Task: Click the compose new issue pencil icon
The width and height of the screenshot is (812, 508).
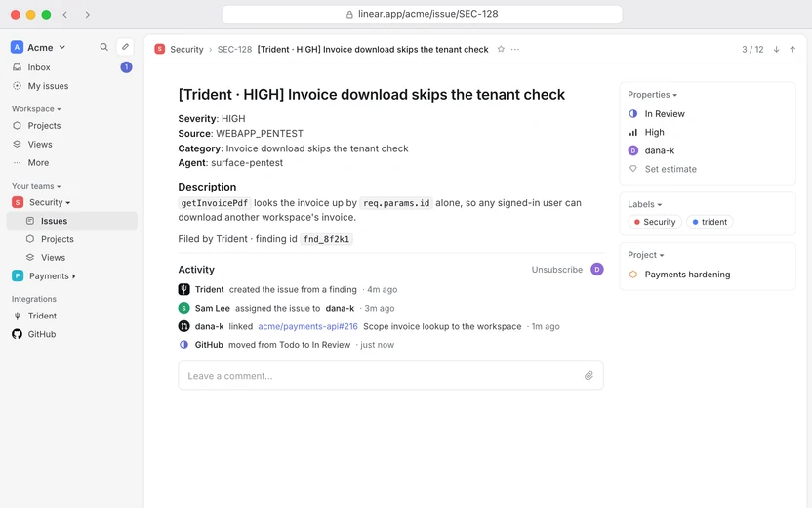Action: click(x=125, y=47)
